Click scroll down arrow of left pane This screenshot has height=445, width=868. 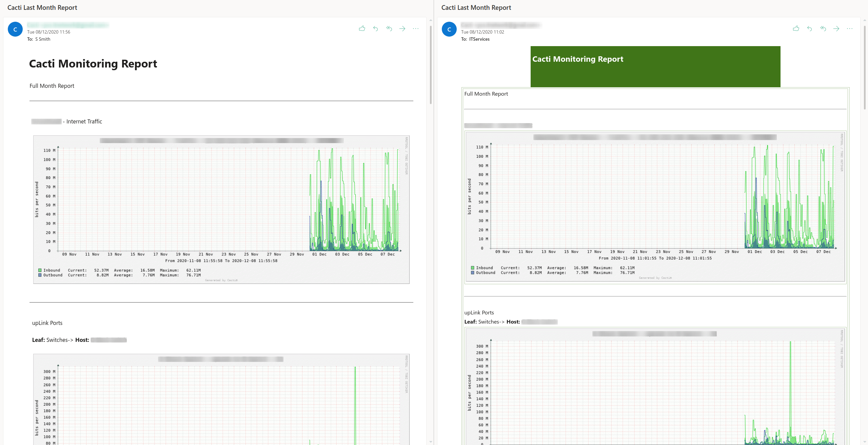tap(431, 442)
